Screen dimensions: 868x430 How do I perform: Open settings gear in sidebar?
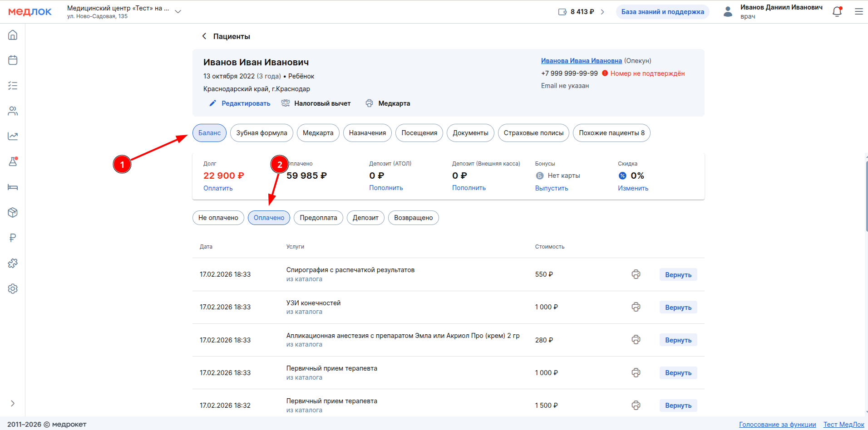[13, 288]
